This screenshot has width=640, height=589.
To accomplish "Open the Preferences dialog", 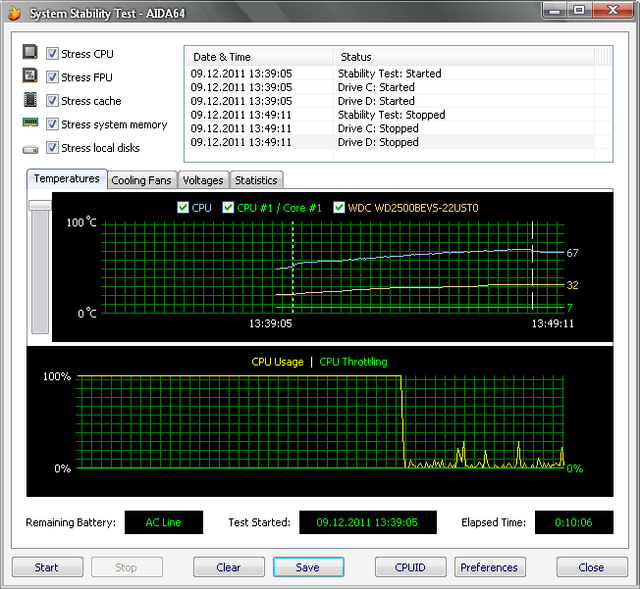I will (489, 567).
